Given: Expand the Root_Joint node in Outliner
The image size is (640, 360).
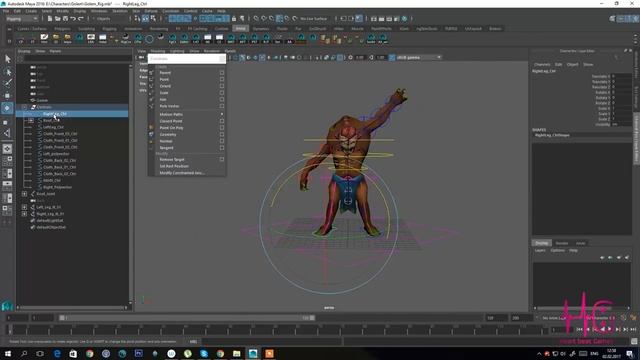Looking at the screenshot, I should pyautogui.click(x=24, y=194).
